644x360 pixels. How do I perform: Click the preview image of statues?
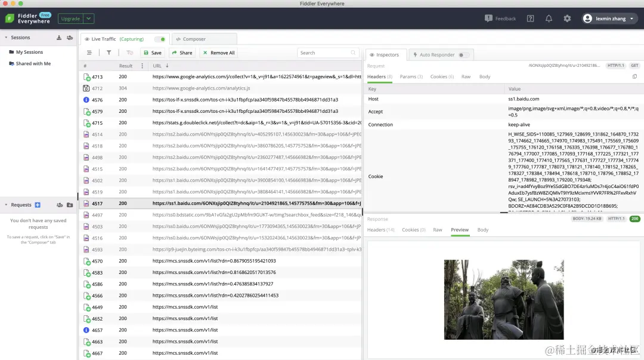[x=503, y=300]
